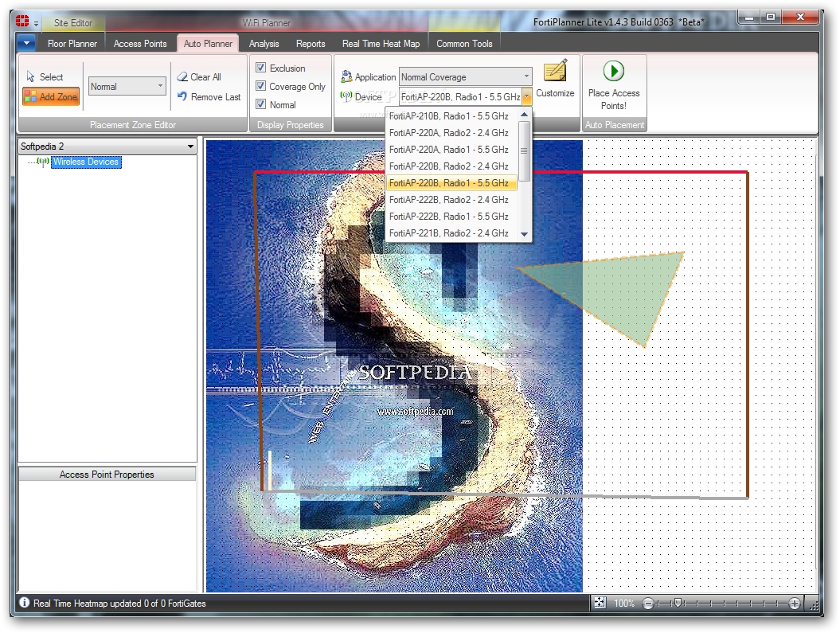Click the device list scrollbar thumb
The height and width of the screenshot is (633, 840).
pos(525,151)
